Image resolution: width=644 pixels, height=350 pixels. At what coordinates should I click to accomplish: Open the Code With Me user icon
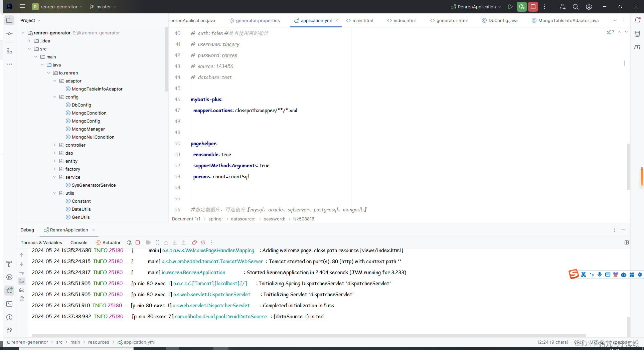pyautogui.click(x=562, y=7)
